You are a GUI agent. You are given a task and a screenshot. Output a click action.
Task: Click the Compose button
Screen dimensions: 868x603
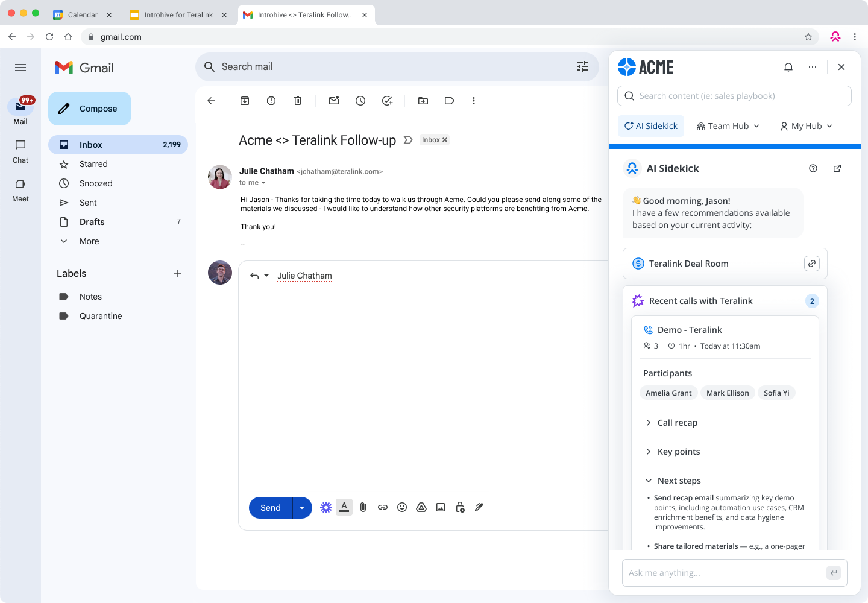click(x=90, y=109)
